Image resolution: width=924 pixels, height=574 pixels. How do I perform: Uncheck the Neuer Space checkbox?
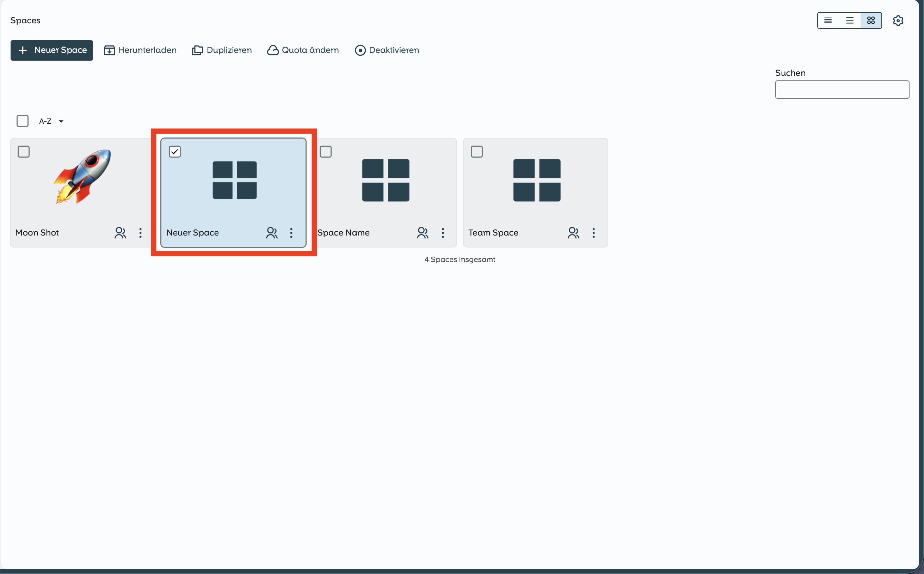tap(174, 152)
